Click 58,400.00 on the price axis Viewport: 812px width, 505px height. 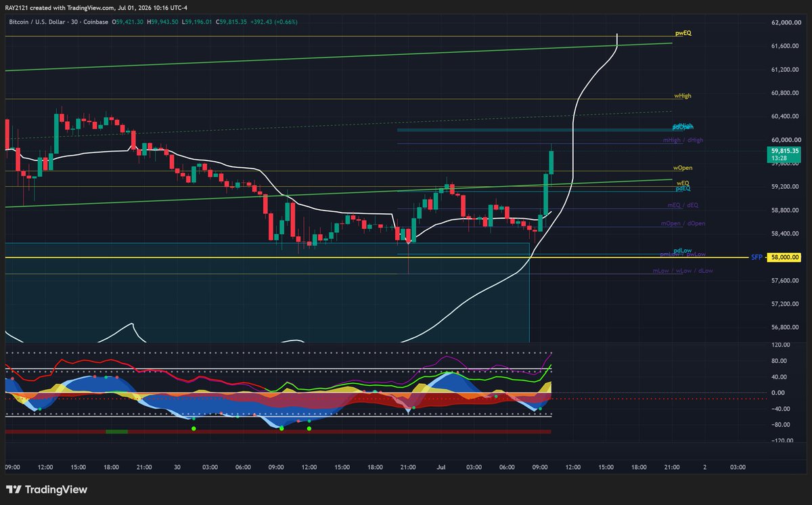pos(785,234)
